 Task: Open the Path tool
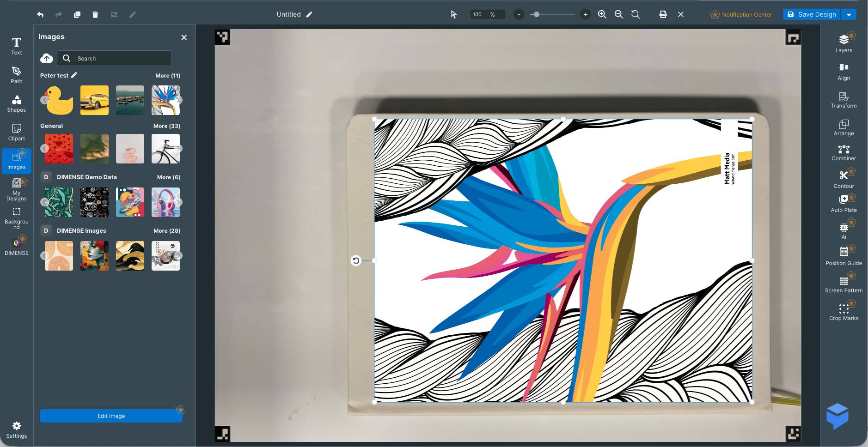pos(17,75)
